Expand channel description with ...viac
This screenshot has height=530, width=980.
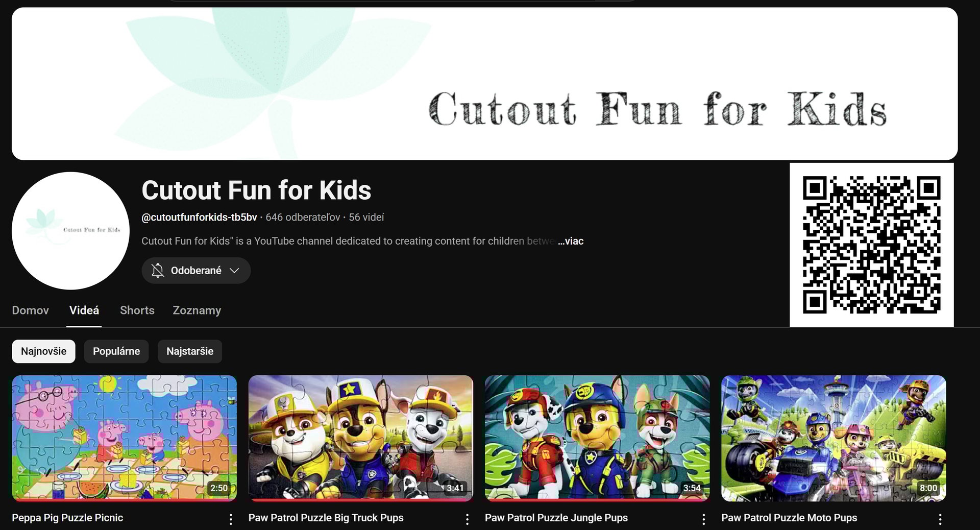tap(571, 241)
